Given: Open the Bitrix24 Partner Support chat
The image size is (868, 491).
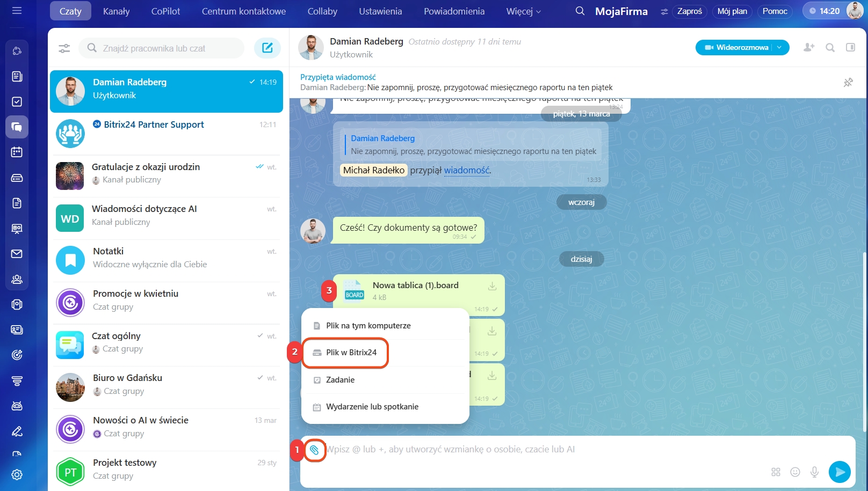Looking at the screenshot, I should 167,134.
